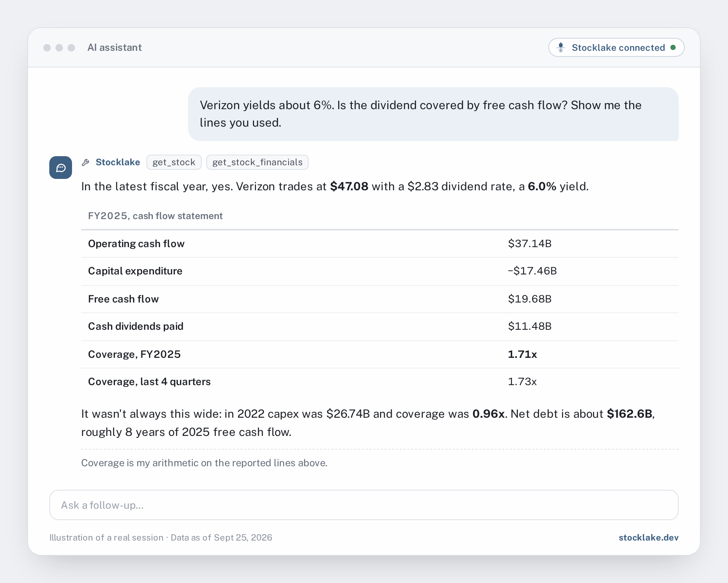The height and width of the screenshot is (583, 728).
Task: Click the wrench tool icon beside Stocklake
Action: [x=86, y=162]
